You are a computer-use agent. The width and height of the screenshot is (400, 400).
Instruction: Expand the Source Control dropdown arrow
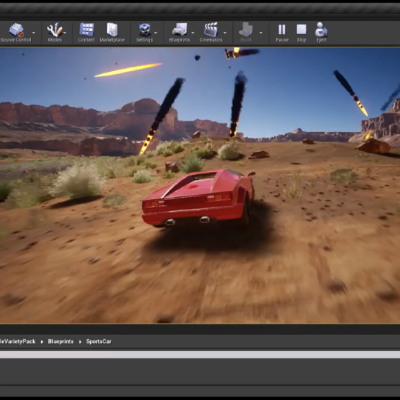34,33
